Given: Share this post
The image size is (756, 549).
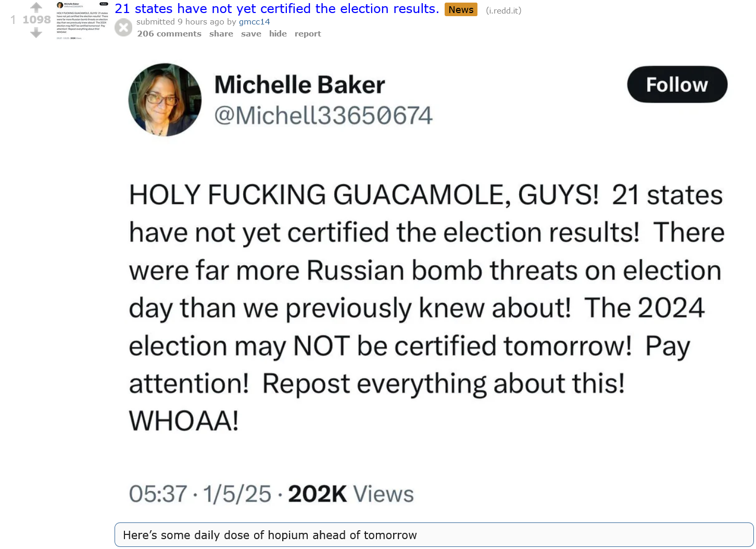Looking at the screenshot, I should tap(221, 34).
